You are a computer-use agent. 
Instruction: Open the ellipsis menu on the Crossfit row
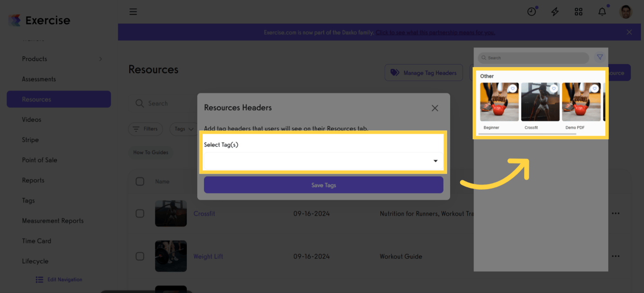point(616,213)
